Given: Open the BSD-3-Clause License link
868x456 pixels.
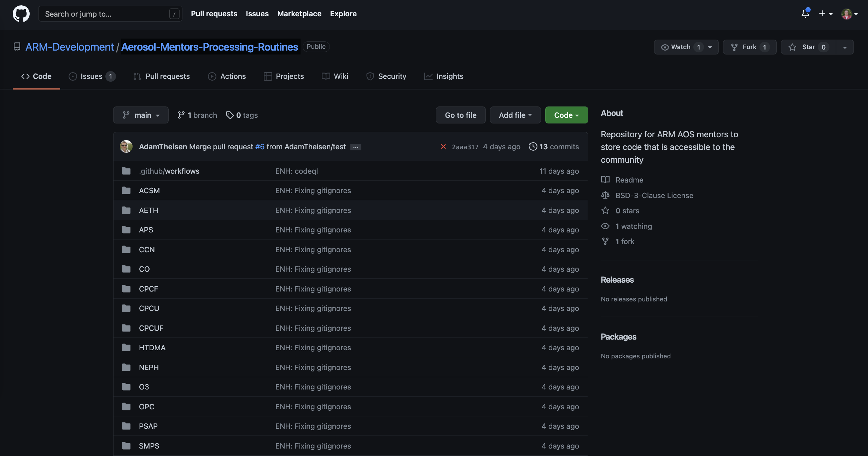Looking at the screenshot, I should tap(654, 195).
